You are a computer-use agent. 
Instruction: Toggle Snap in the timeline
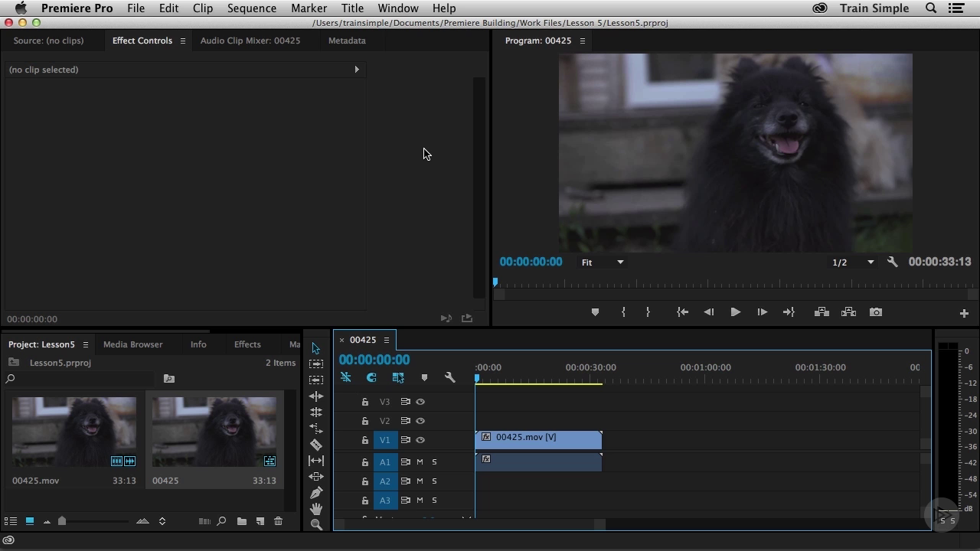pos(371,377)
